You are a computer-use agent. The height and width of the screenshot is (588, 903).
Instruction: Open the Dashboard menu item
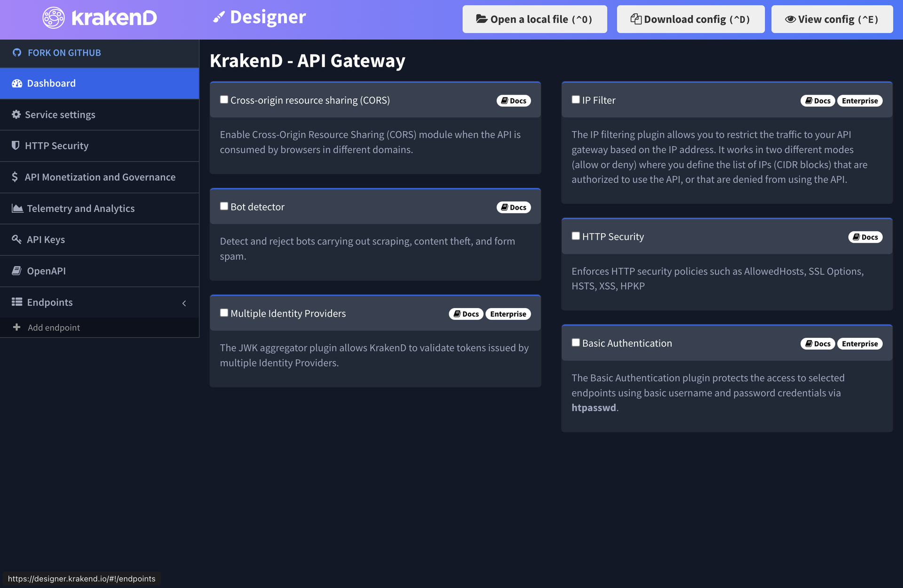point(100,83)
